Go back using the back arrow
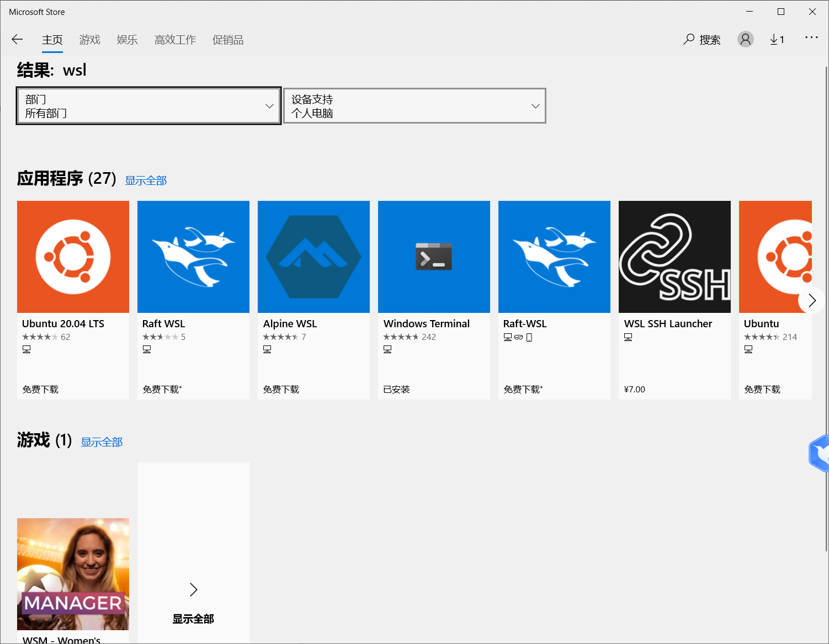 click(17, 39)
